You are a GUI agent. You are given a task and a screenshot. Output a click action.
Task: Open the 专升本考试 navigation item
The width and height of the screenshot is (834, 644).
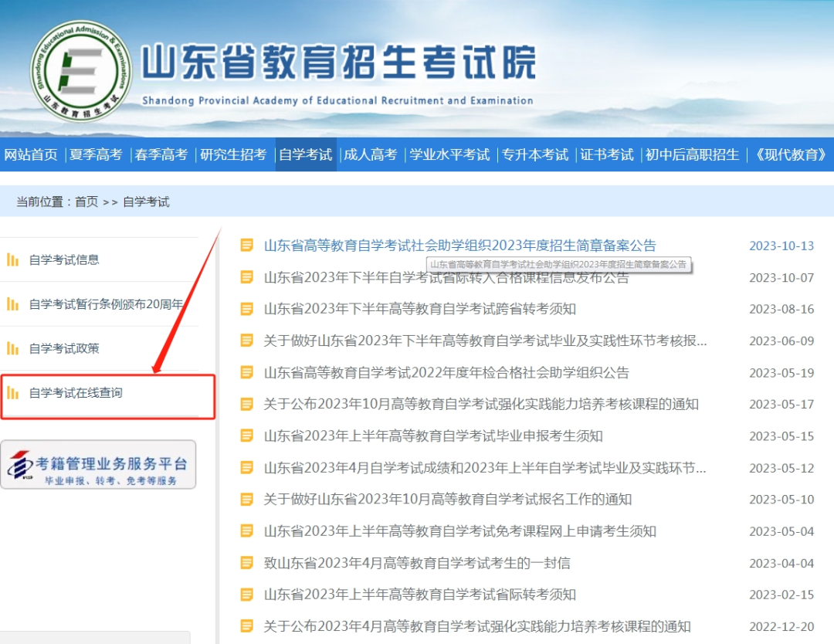(535, 154)
